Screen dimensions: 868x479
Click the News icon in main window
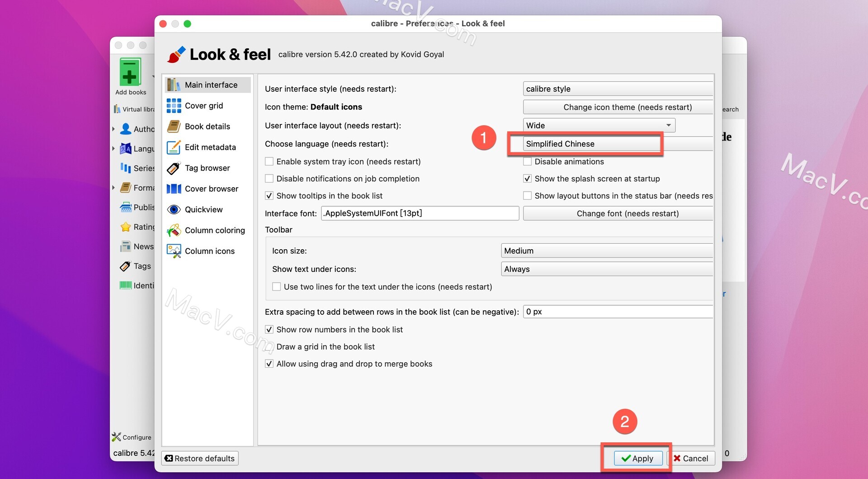point(126,246)
